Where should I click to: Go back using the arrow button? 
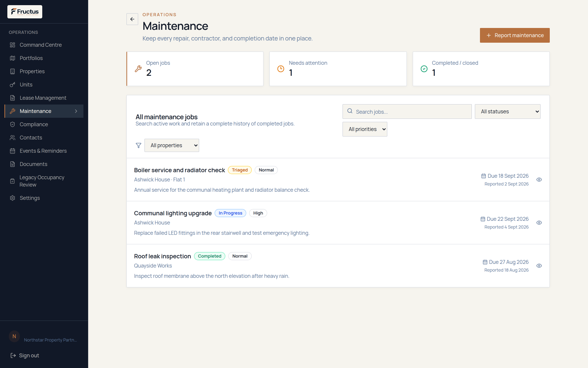pos(132,19)
